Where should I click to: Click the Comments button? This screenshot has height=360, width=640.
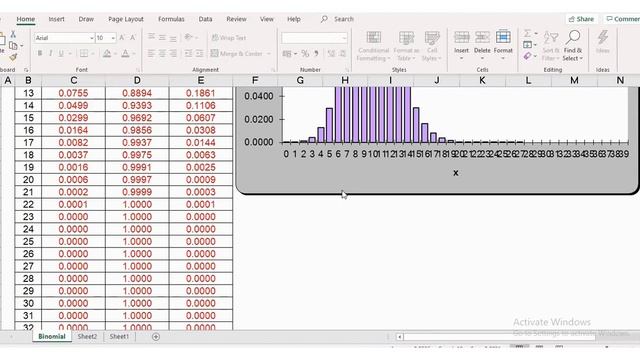point(622,19)
